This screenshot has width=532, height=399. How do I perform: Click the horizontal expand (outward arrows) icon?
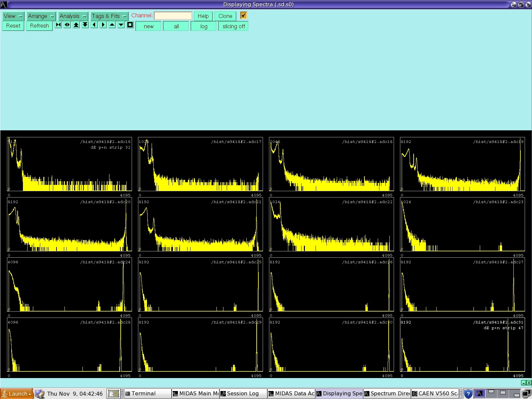tap(67, 25)
